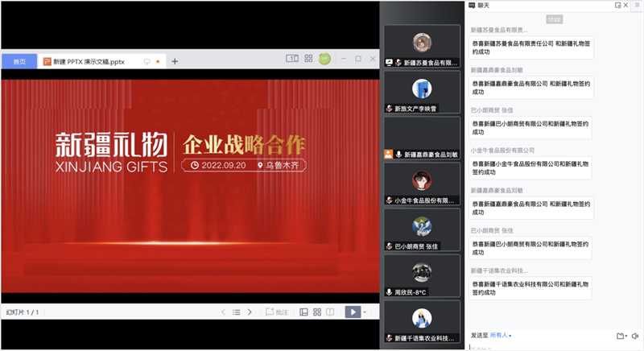Switch to reading view mode
This screenshot has height=351, width=644.
point(330,312)
